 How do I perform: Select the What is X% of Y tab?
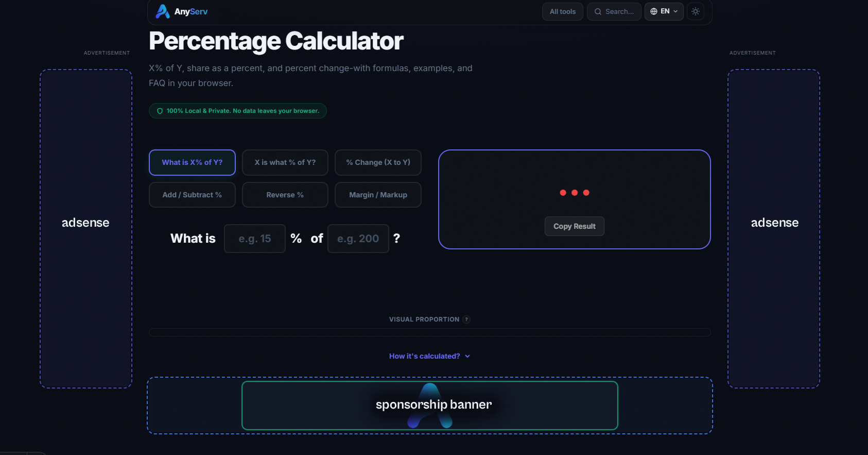192,162
